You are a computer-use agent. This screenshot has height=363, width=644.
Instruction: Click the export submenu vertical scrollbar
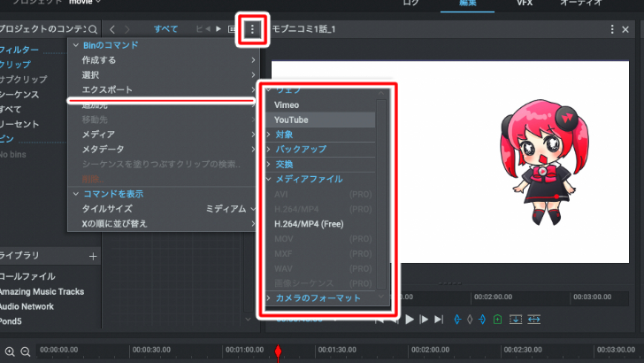[x=381, y=193]
